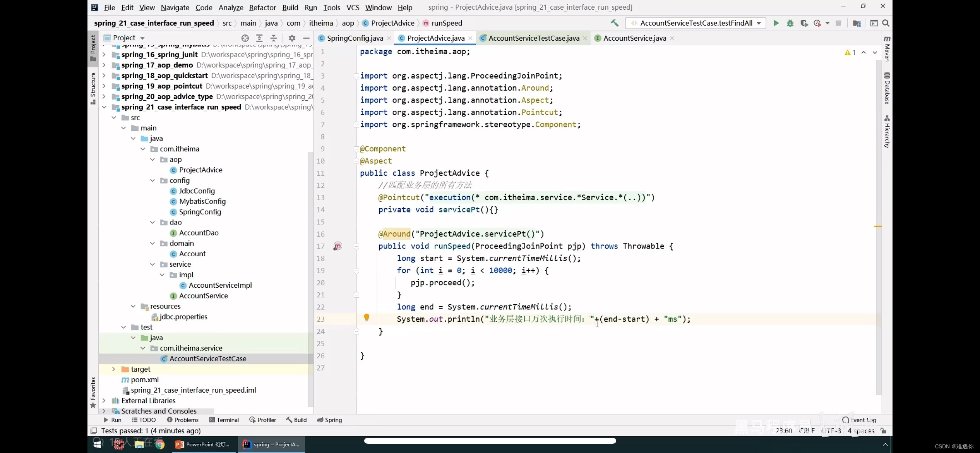Open the Database tool window
The image size is (980, 453).
pos(887,88)
